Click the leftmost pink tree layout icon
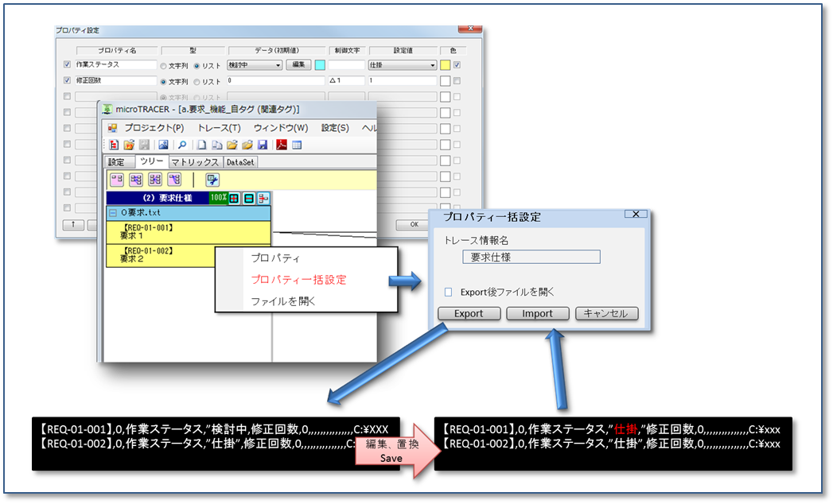Viewport: 833px width, 504px height. click(x=117, y=180)
